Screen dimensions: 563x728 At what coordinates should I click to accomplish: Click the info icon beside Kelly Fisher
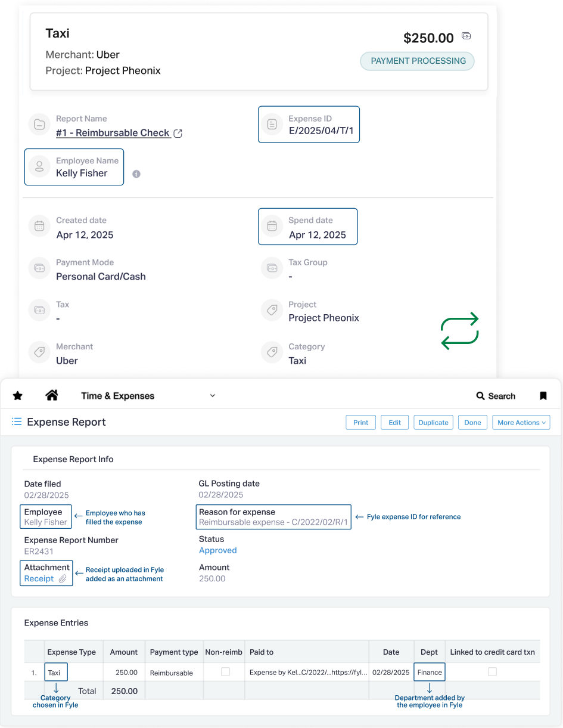[x=136, y=174]
